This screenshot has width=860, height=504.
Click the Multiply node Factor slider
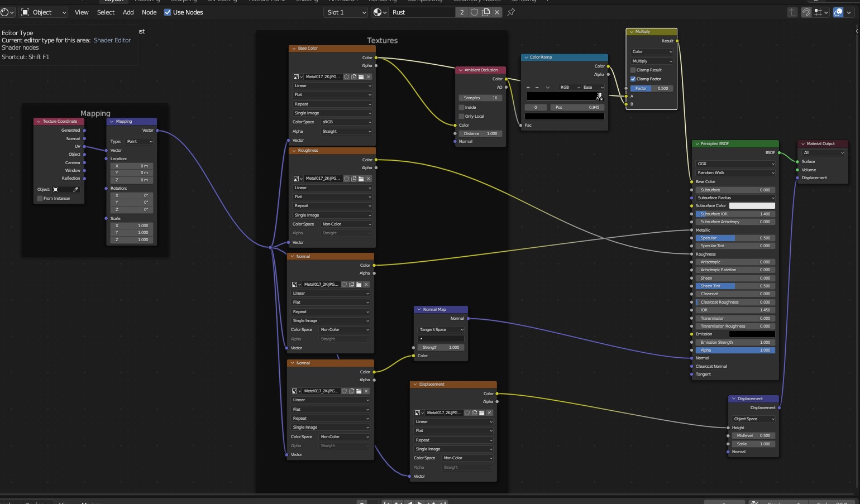tap(651, 88)
